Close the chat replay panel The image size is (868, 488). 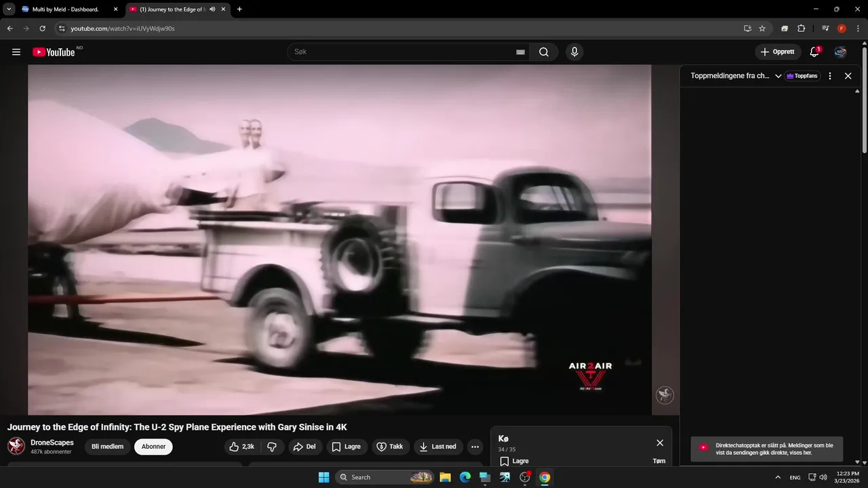(x=848, y=76)
